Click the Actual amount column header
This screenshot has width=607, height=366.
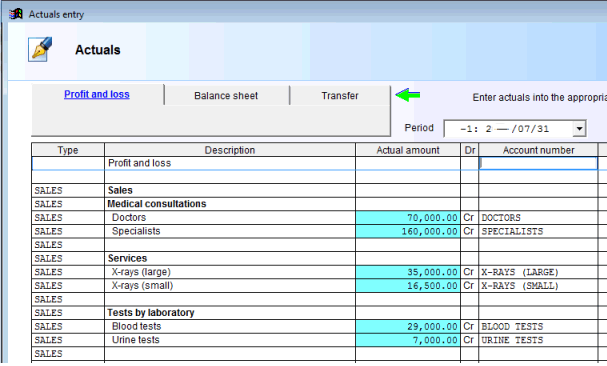(408, 150)
